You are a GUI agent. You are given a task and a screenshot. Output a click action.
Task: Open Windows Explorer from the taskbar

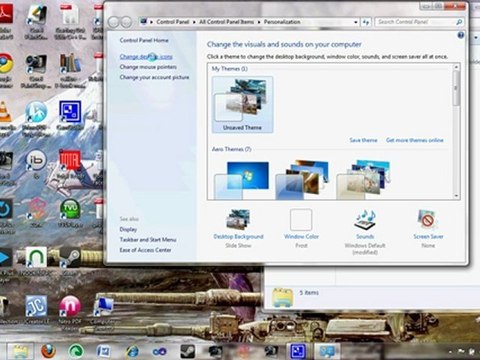[20, 351]
